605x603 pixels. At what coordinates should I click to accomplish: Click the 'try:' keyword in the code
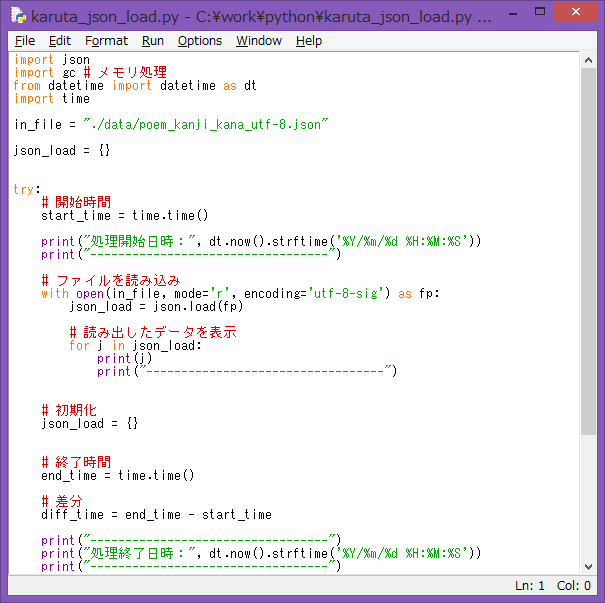coord(27,190)
